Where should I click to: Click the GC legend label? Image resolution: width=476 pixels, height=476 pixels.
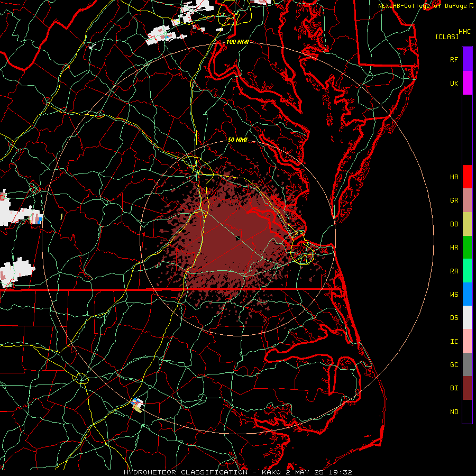point(454,364)
